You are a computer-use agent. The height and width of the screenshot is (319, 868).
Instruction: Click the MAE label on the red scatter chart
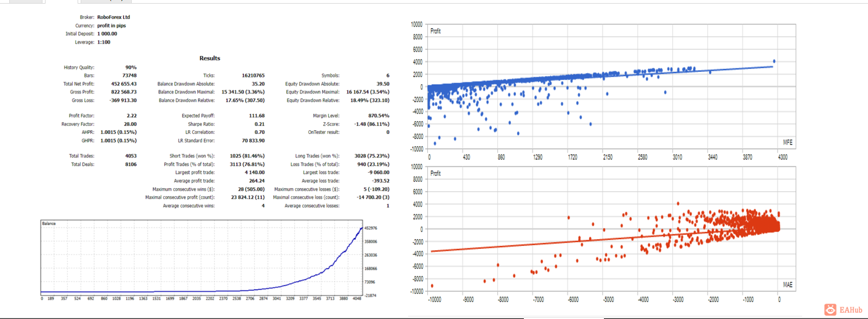(787, 285)
